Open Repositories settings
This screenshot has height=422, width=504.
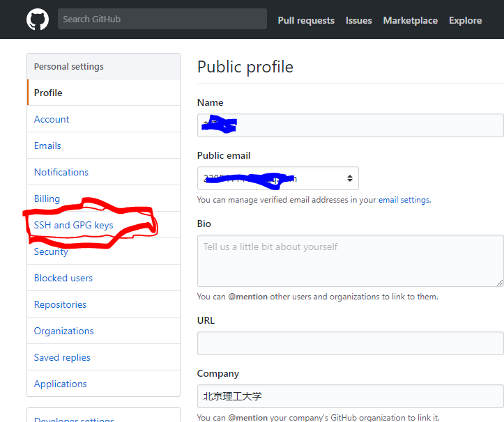coord(60,304)
